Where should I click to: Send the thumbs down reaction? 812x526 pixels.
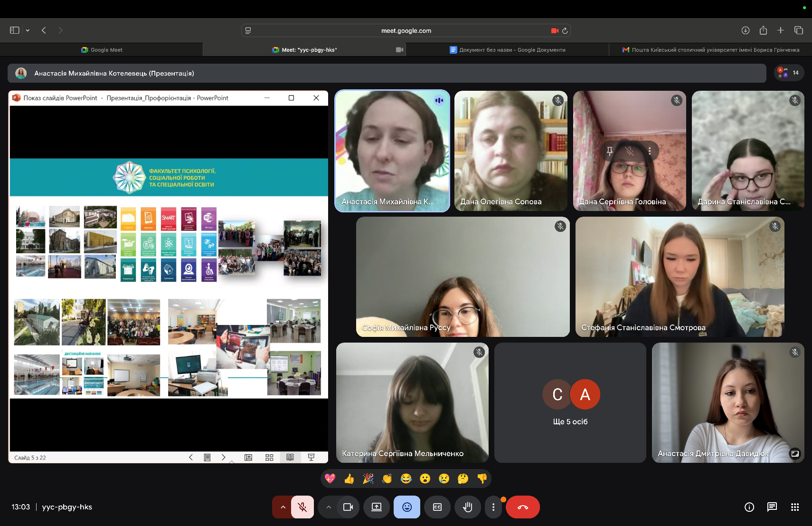point(482,478)
